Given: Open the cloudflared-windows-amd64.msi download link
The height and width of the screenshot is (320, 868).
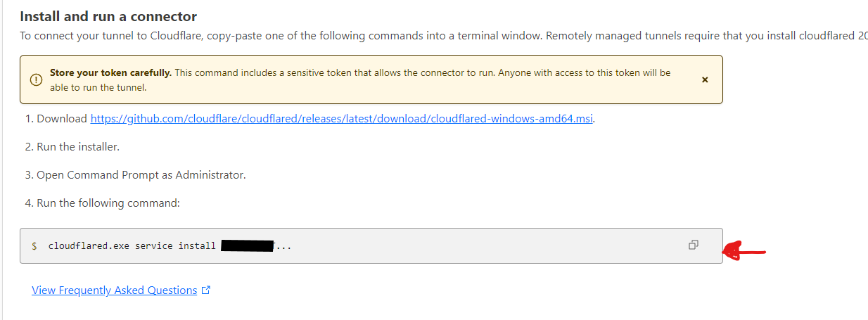Looking at the screenshot, I should tap(343, 119).
